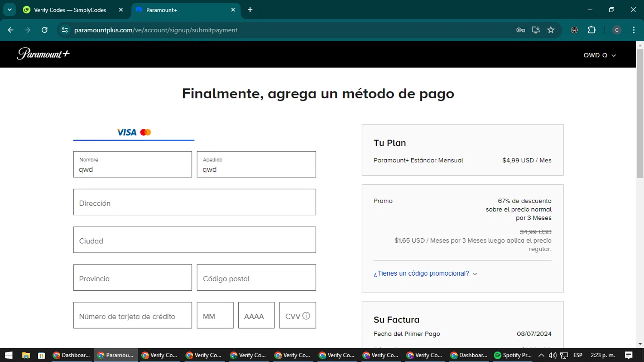Image resolution: width=644 pixels, height=362 pixels.
Task: Focus the Número de tarjeta de crédito field
Action: (133, 316)
